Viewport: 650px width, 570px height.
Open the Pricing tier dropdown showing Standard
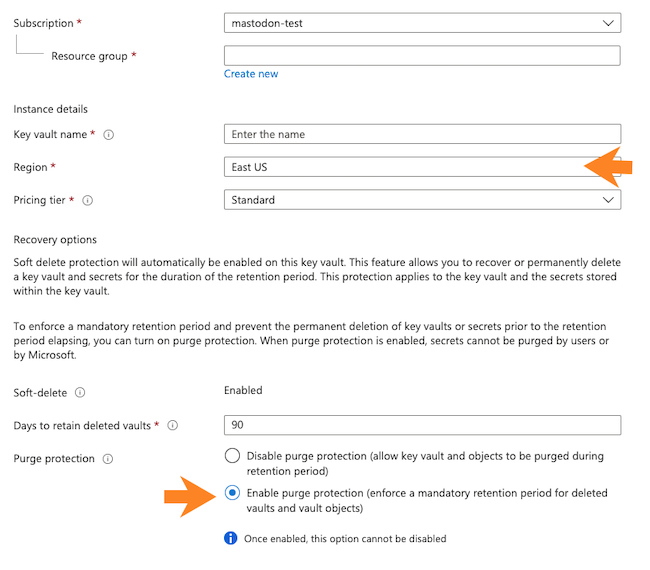(422, 200)
